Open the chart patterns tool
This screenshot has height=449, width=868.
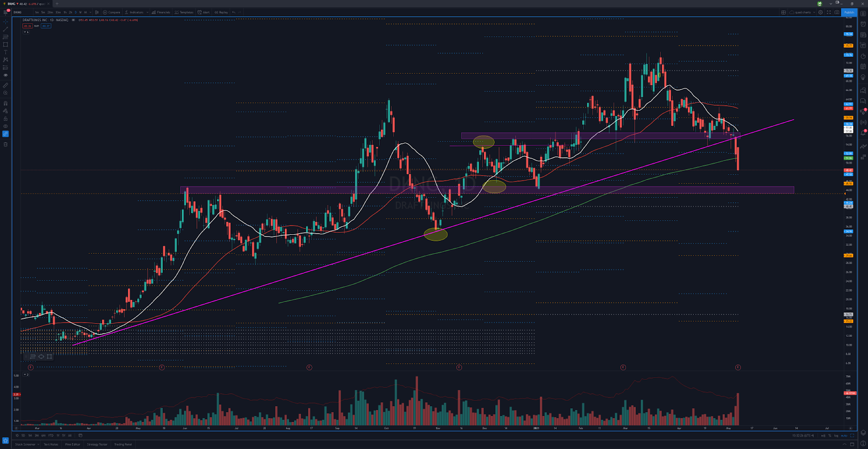click(5, 60)
